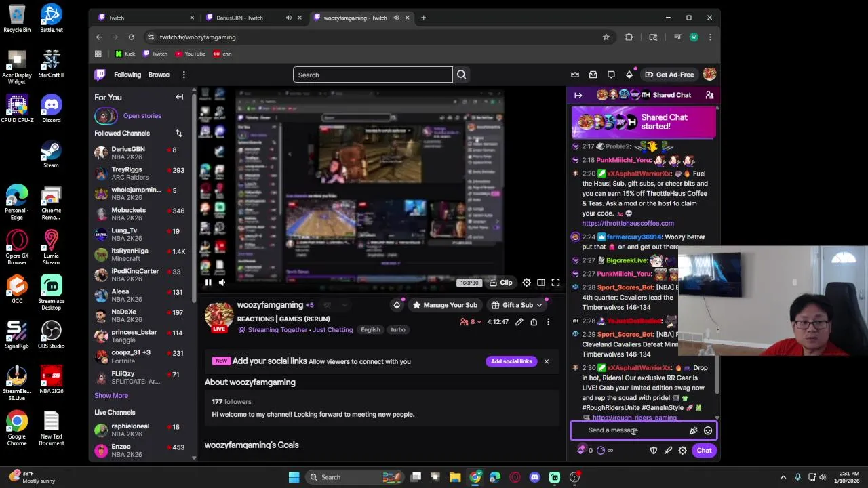Screen dimensions: 868x488
Task: Collapse the For You sidebar
Action: click(180, 97)
